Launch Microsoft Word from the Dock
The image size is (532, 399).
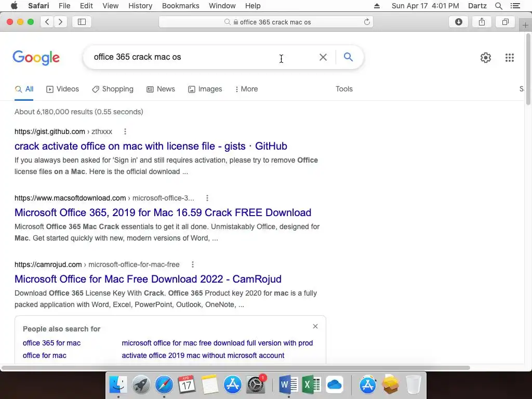(x=288, y=385)
